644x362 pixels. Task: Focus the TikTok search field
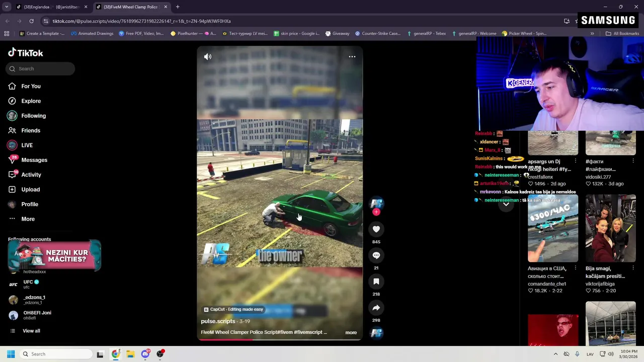click(40, 69)
